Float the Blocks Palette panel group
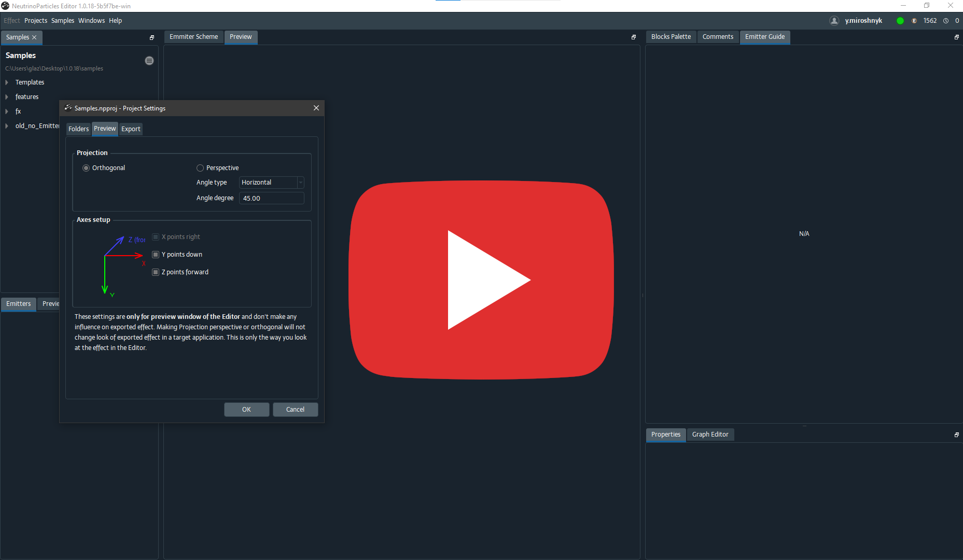The width and height of the screenshot is (963, 560). click(956, 37)
